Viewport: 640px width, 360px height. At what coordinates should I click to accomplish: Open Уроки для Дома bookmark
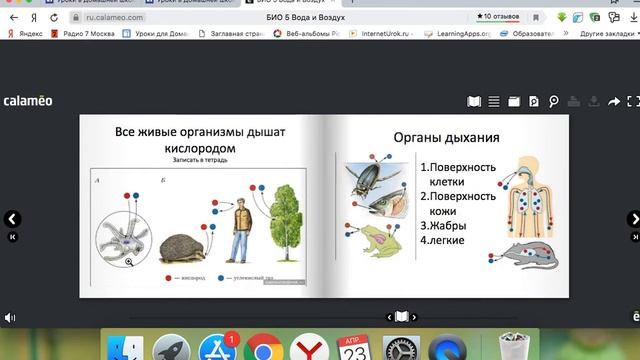(x=155, y=33)
